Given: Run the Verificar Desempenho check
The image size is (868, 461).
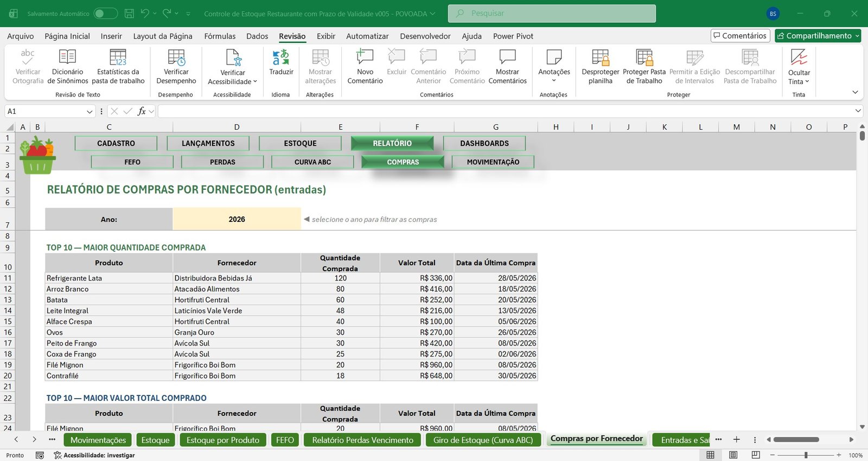Looking at the screenshot, I should pyautogui.click(x=176, y=66).
